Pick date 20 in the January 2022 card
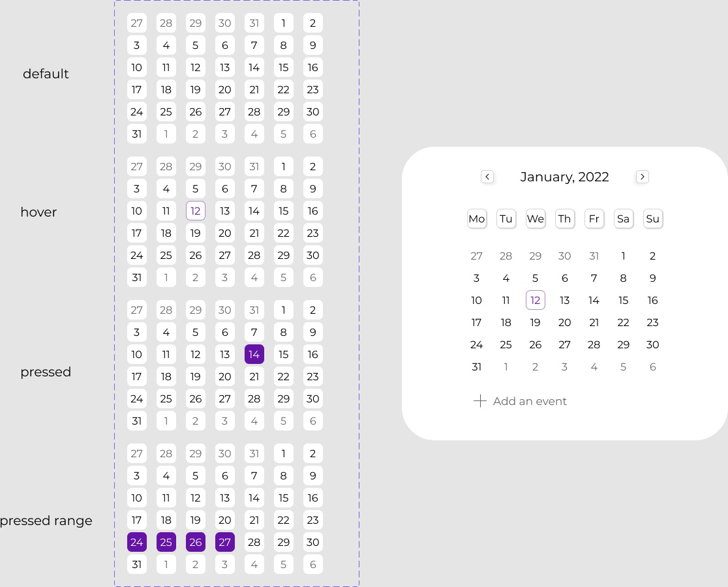This screenshot has width=728, height=587. [565, 322]
